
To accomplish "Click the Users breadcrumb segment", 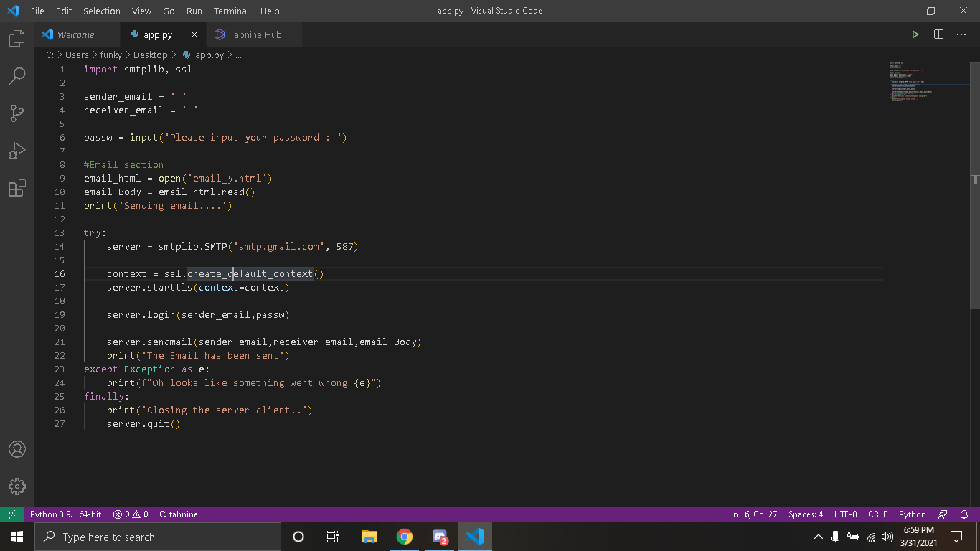I will tap(77, 55).
